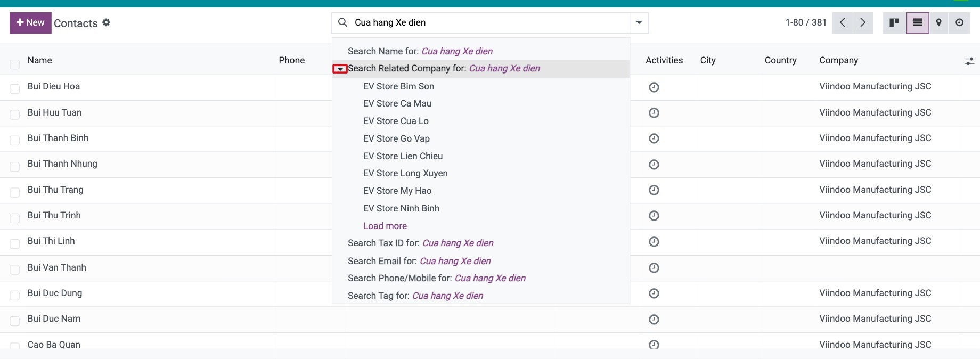
Task: Open activity clock for Bui Dieu Hoa
Action: [654, 87]
